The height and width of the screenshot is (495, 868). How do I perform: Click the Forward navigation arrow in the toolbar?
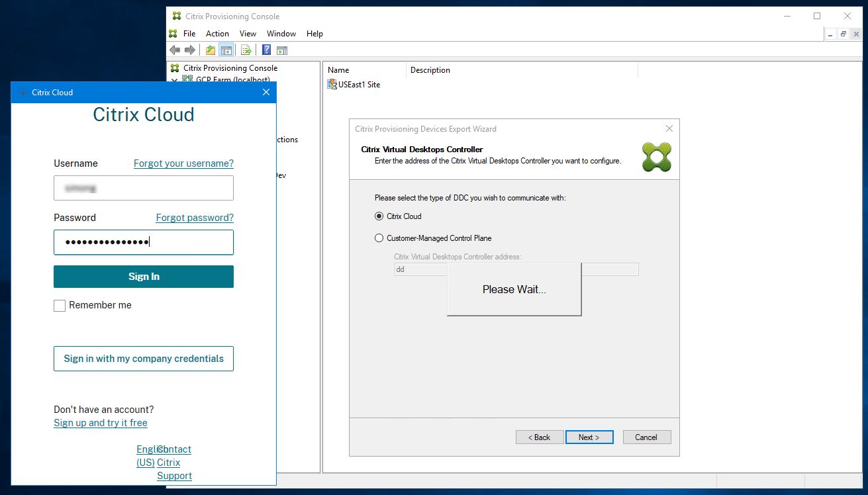tap(190, 50)
